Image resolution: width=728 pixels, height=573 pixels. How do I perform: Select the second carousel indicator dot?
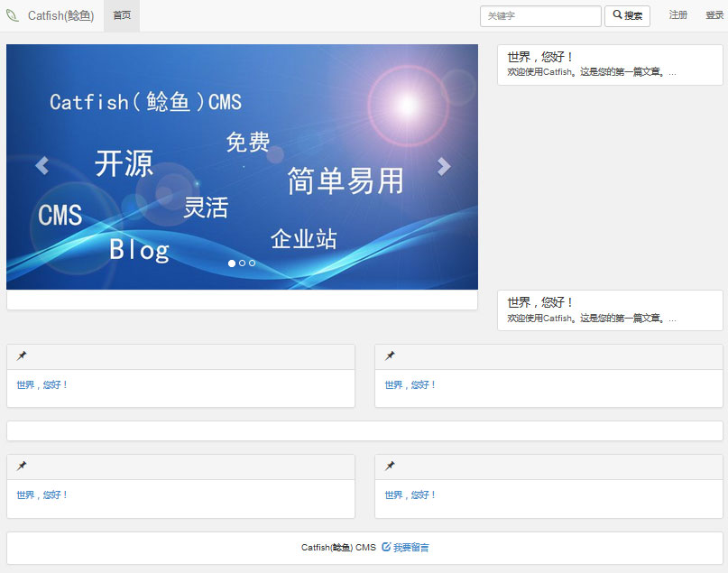coord(242,263)
